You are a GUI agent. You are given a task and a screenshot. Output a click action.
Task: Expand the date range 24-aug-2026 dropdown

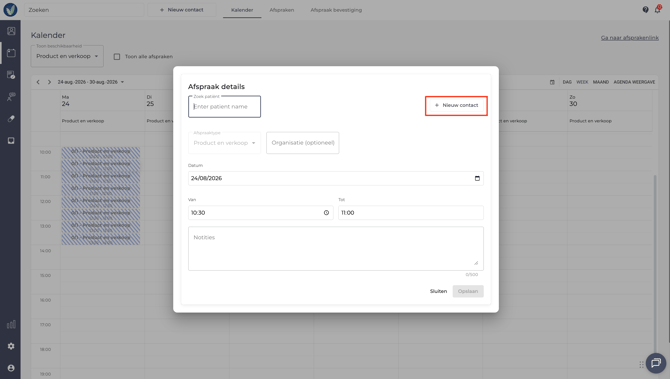tap(91, 82)
